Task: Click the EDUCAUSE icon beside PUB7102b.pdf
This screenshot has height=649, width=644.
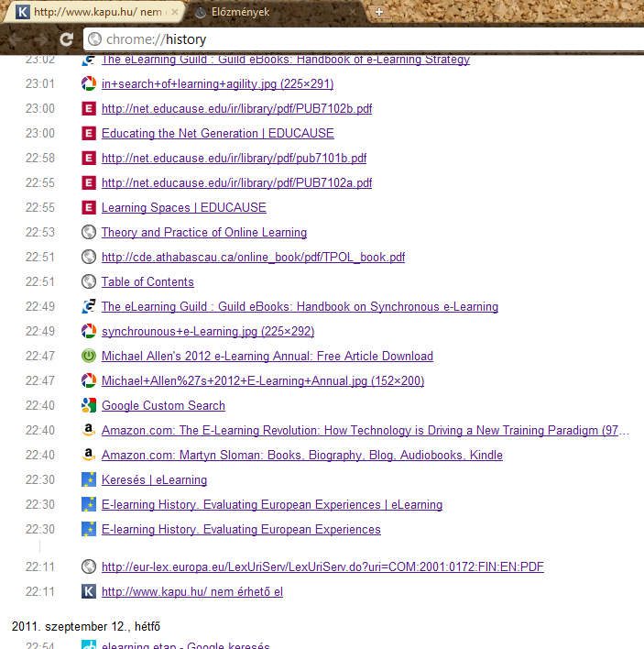Action: 89,108
